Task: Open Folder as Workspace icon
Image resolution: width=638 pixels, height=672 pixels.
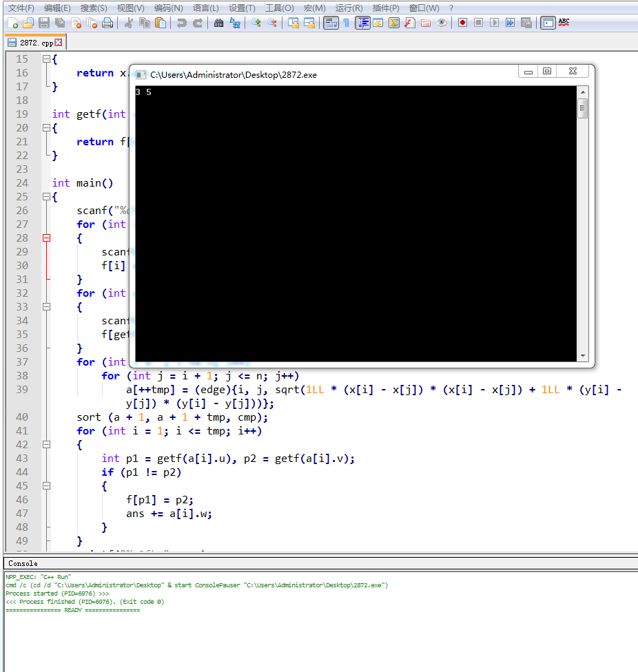Action: (426, 23)
